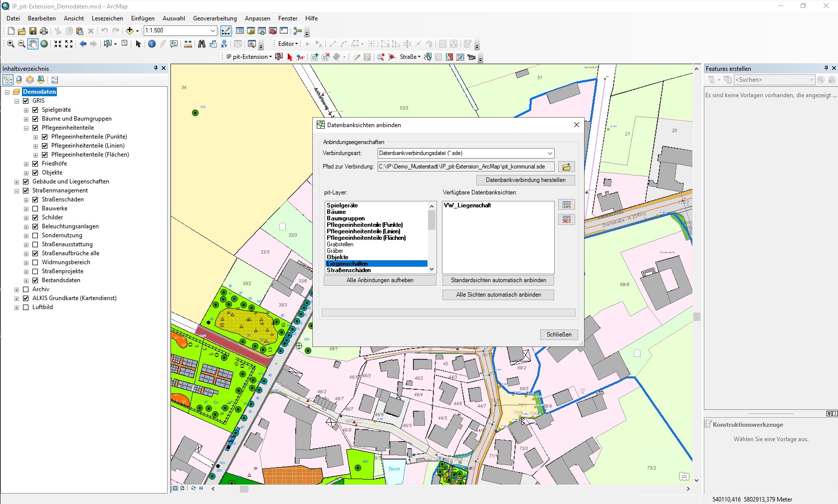Click the Suchen field in Features erstellen
Screen dimensions: 838x504
click(x=773, y=80)
